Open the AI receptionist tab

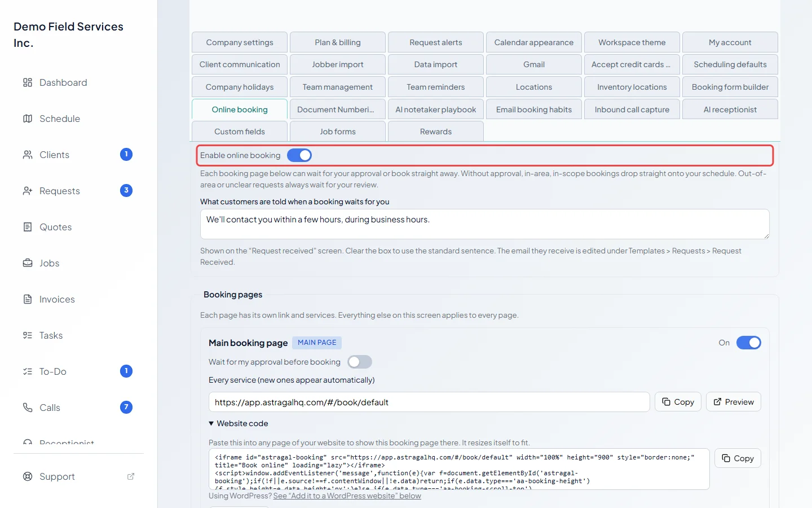[x=730, y=110]
